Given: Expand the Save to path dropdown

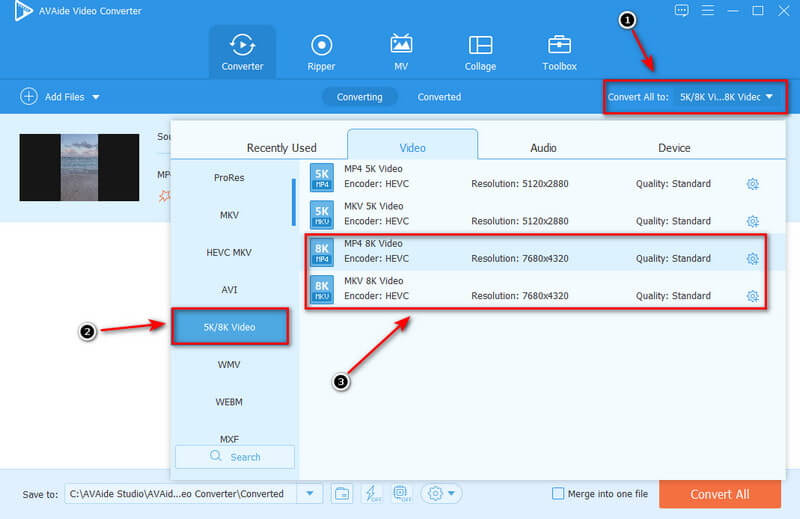Looking at the screenshot, I should (310, 493).
